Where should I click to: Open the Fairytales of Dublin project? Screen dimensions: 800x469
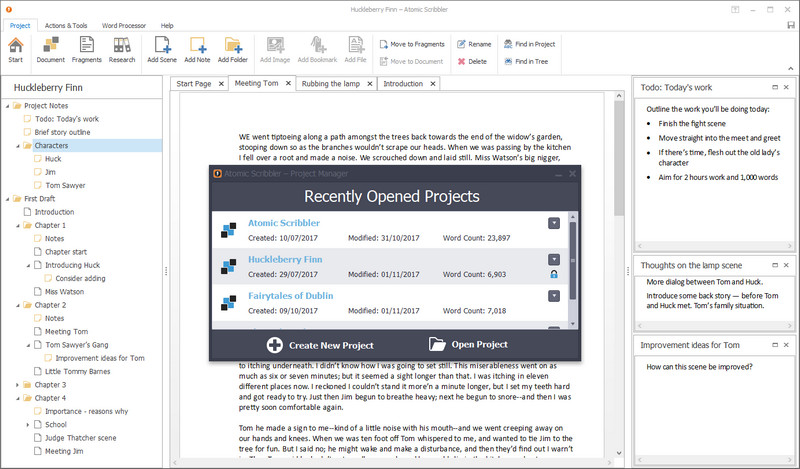(290, 295)
